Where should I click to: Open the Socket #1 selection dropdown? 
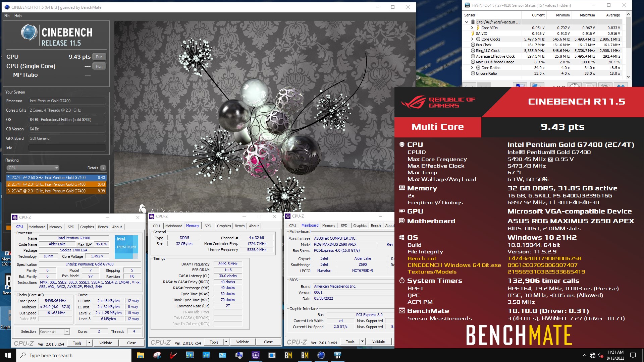[x=54, y=332]
